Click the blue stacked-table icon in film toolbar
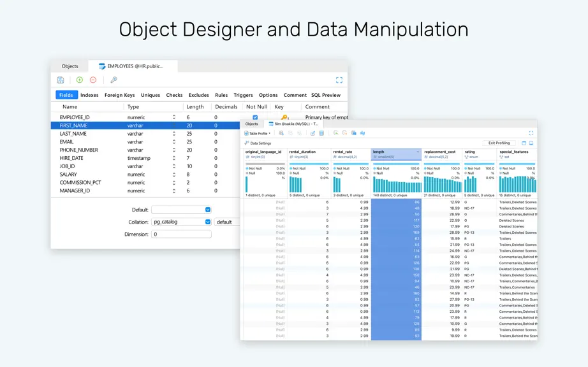Viewport: 588px width, 367px height. click(353, 133)
